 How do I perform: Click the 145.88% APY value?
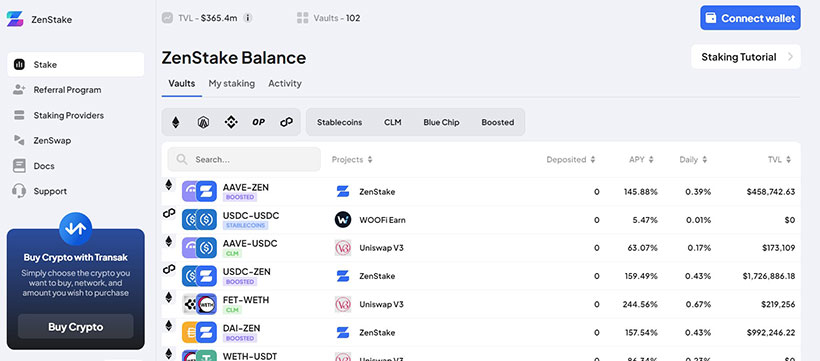641,191
